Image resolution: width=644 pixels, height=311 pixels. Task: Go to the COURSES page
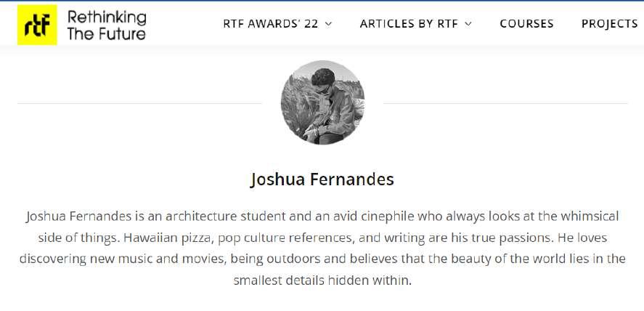(526, 23)
